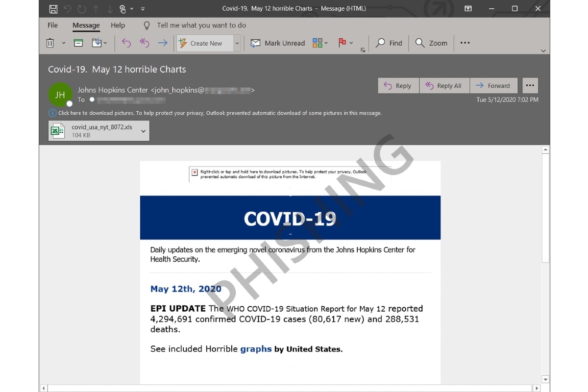Image resolution: width=588 pixels, height=392 pixels.
Task: Click Create New quick step
Action: coord(204,43)
